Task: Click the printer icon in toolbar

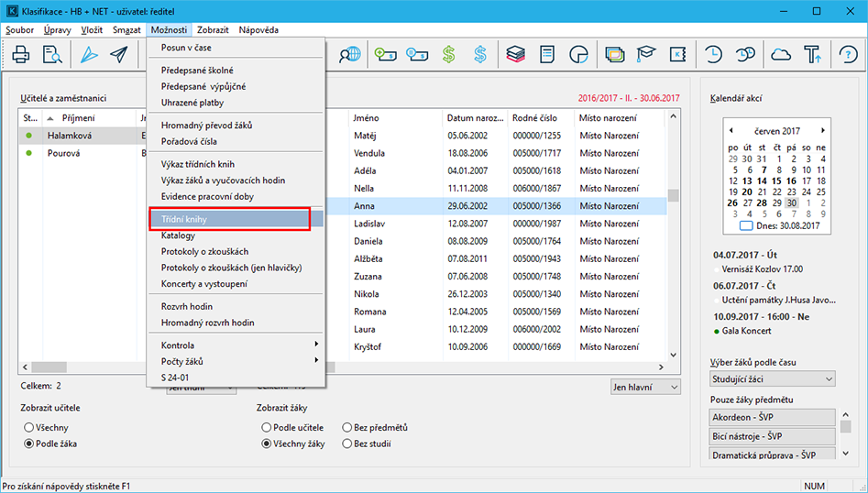Action: point(20,55)
